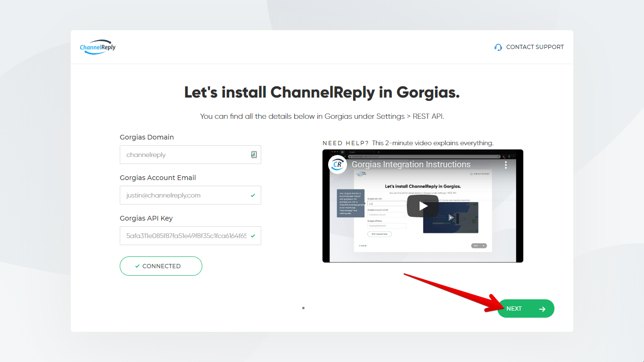Focus the Gorgias Account Email field

tap(190, 195)
